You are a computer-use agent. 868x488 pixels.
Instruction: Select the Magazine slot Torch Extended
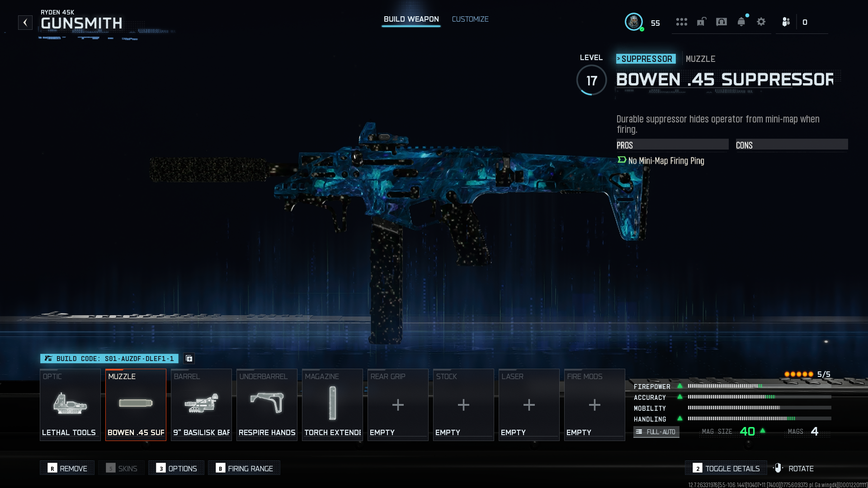pyautogui.click(x=332, y=404)
